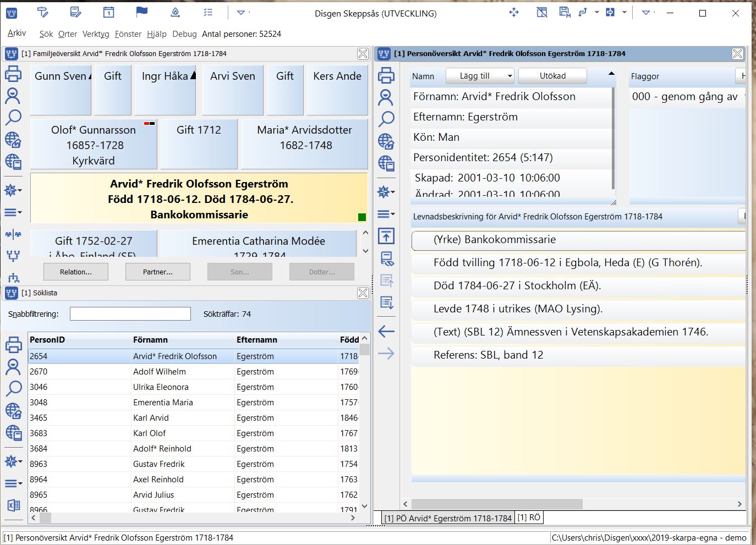
Task: Close the Familjeöversikt panel
Action: (x=363, y=54)
